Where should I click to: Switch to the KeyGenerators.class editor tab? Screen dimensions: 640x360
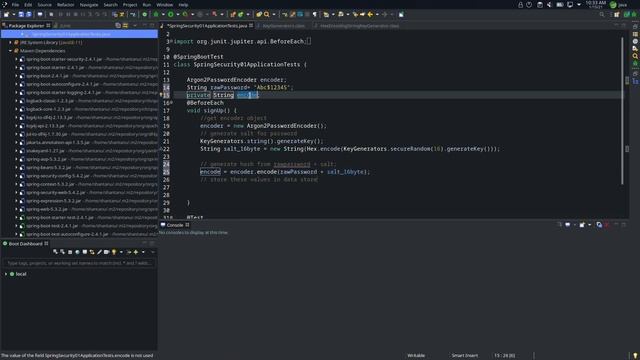pyautogui.click(x=283, y=26)
